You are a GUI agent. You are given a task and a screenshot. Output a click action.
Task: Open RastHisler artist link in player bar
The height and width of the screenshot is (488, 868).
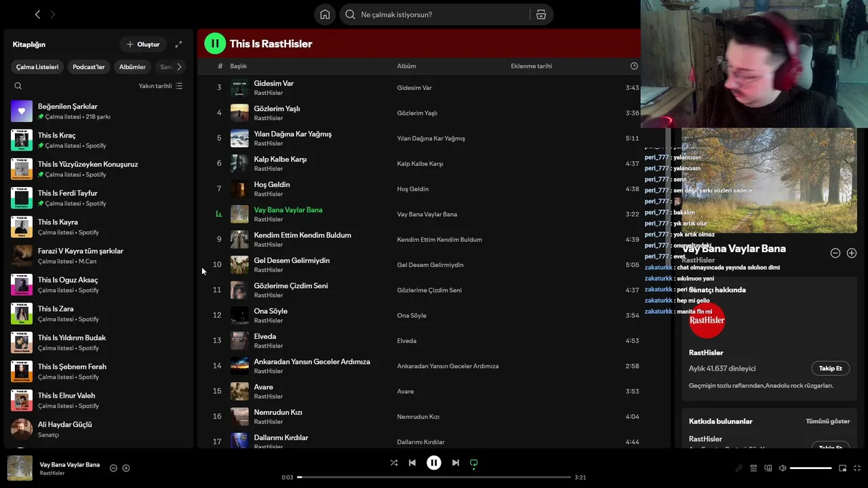pyautogui.click(x=52, y=473)
